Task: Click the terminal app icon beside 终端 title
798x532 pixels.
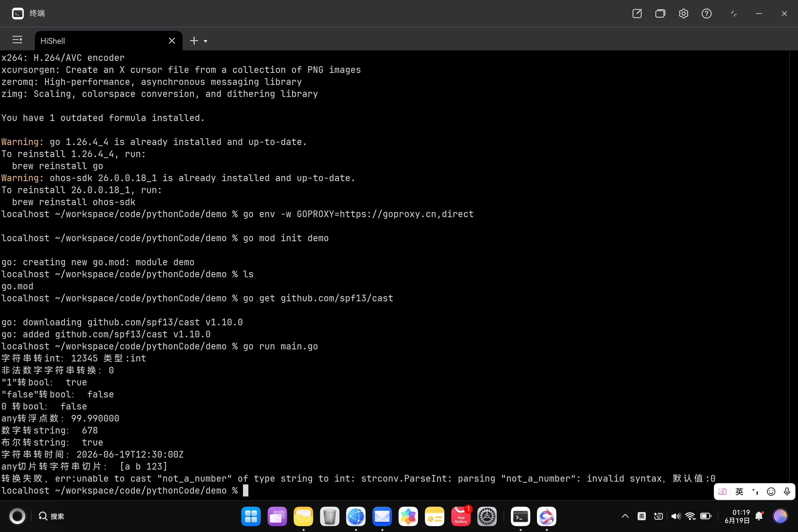Action: pos(18,14)
